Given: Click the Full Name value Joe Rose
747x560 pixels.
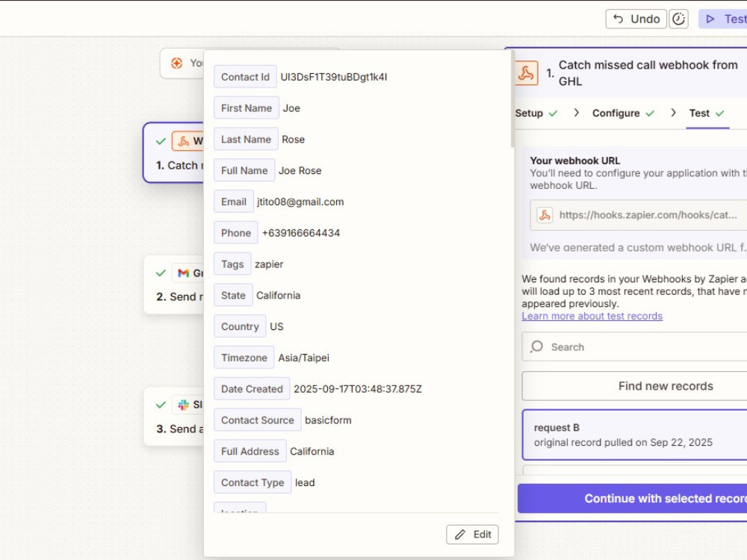Looking at the screenshot, I should (300, 170).
